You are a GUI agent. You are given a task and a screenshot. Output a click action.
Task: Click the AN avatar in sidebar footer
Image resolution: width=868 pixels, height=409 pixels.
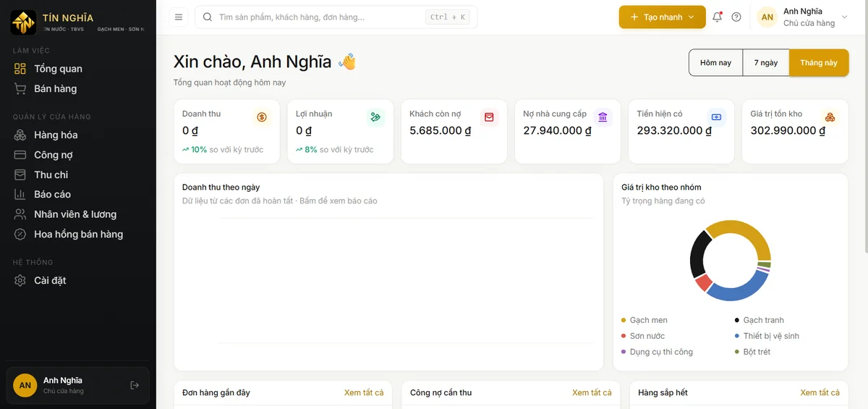coord(25,385)
